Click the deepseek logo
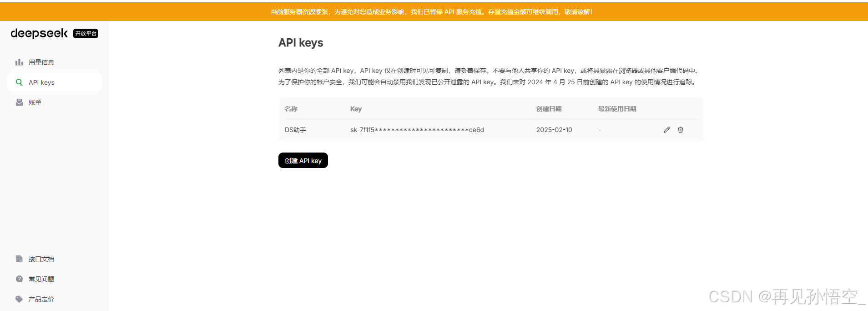Screen dimensions: 868x311 pos(39,33)
